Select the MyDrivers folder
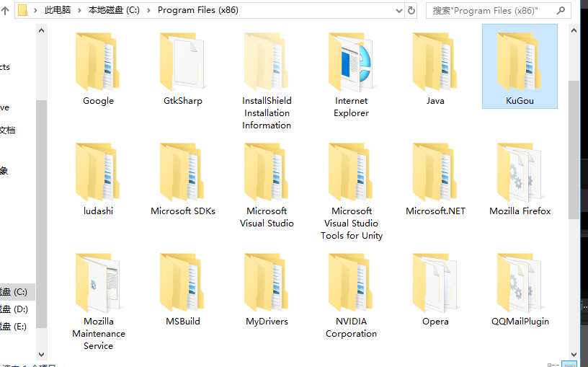This screenshot has width=588, height=367. (267, 290)
